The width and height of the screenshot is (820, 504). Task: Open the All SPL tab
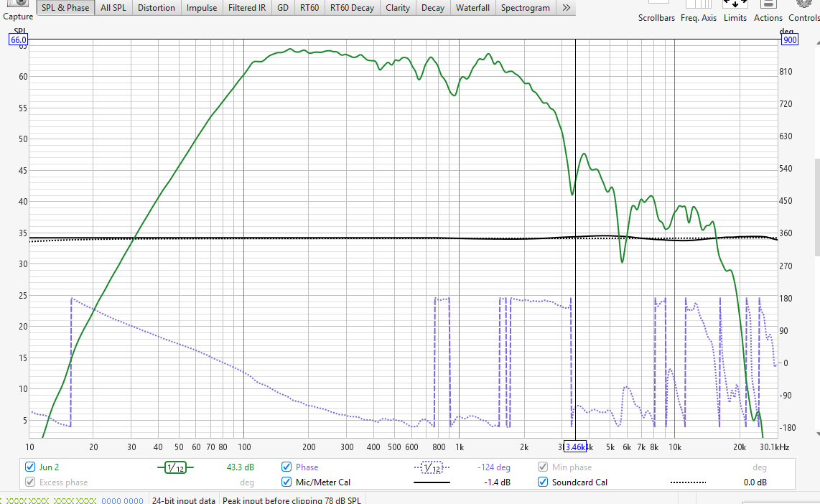pyautogui.click(x=113, y=8)
